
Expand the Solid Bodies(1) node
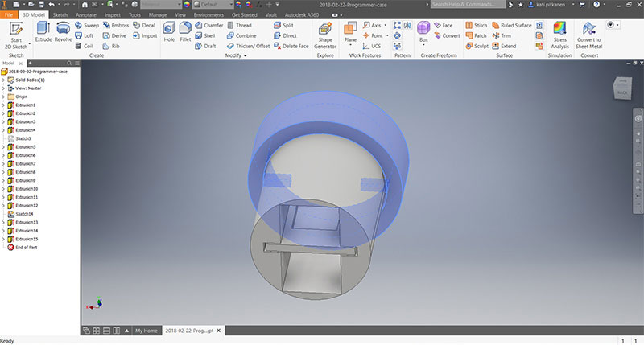pyautogui.click(x=4, y=80)
